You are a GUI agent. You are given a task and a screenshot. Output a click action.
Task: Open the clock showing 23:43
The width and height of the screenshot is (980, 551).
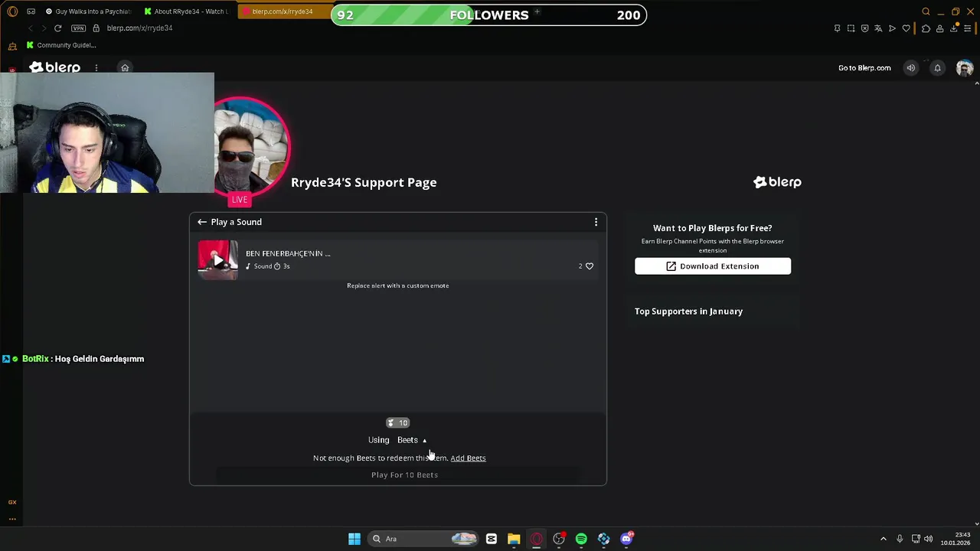click(955, 539)
